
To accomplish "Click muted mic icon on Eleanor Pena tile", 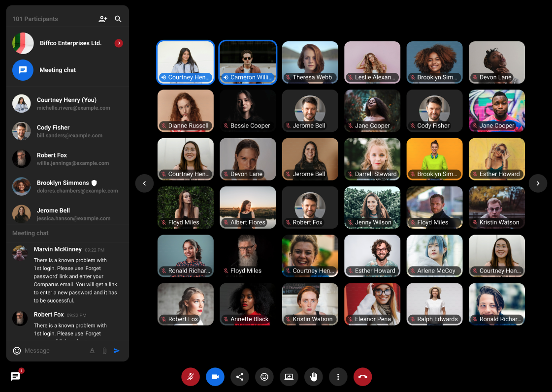I will coord(350,319).
